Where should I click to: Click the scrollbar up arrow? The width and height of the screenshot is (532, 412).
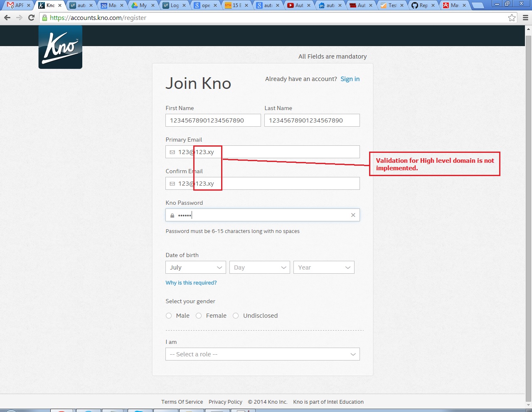(529, 29)
